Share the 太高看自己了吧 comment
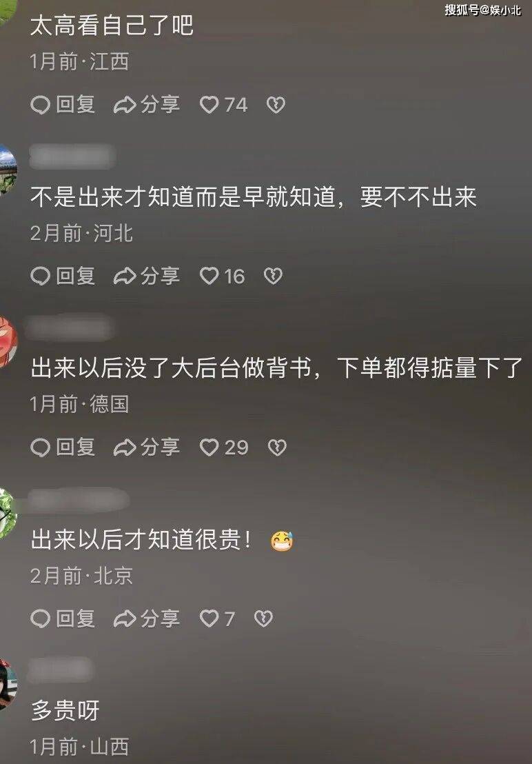Screen dimensions: 532x764 147,105
